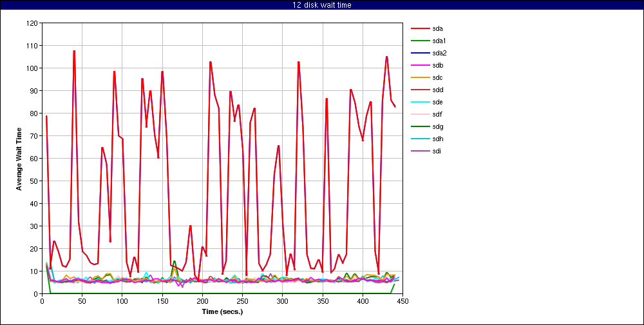Click the 'Average Wait Time' axis label
644x325 pixels.
pos(19,159)
